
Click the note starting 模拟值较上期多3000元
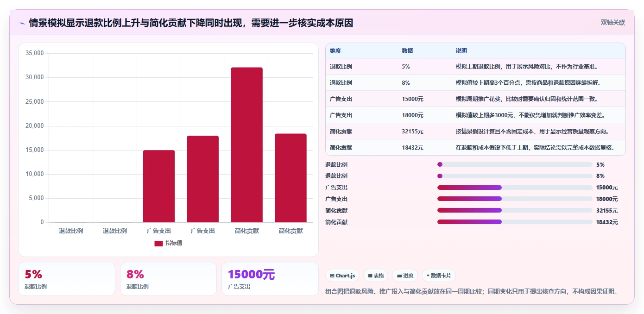coord(530,115)
